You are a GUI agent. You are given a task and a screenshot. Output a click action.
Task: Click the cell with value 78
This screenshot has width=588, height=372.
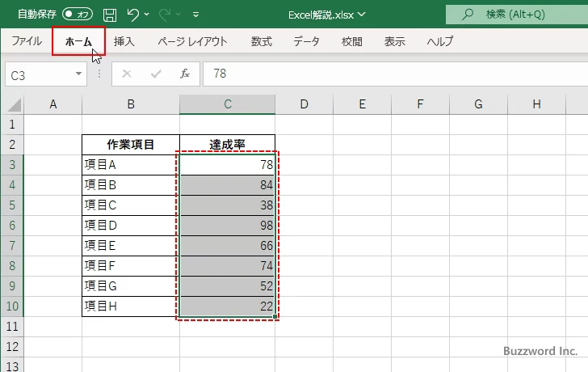tap(227, 165)
